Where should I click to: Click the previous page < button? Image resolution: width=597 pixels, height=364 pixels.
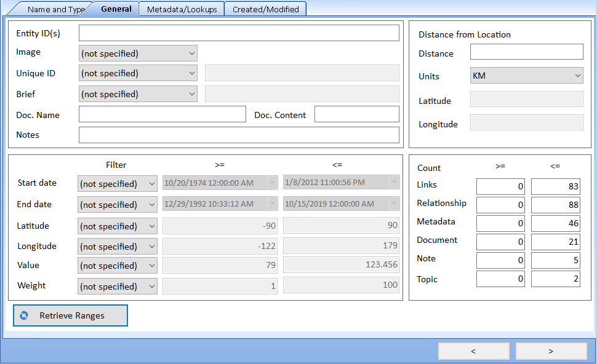tap(474, 351)
